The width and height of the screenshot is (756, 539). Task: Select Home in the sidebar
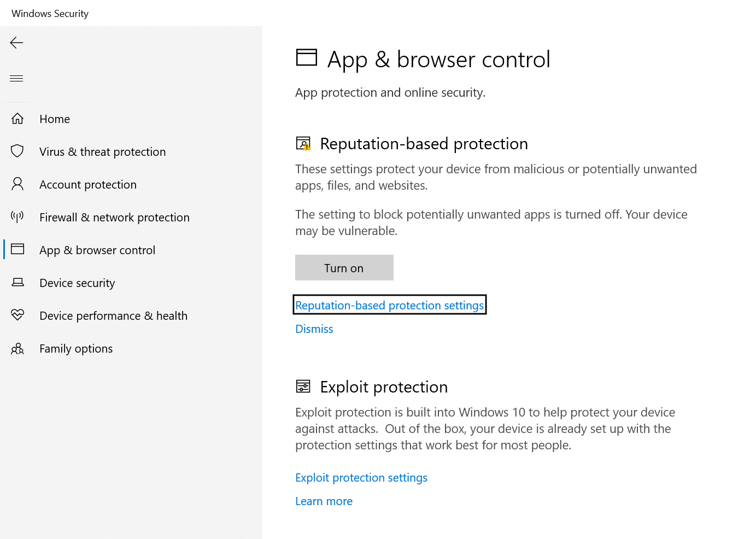(55, 119)
